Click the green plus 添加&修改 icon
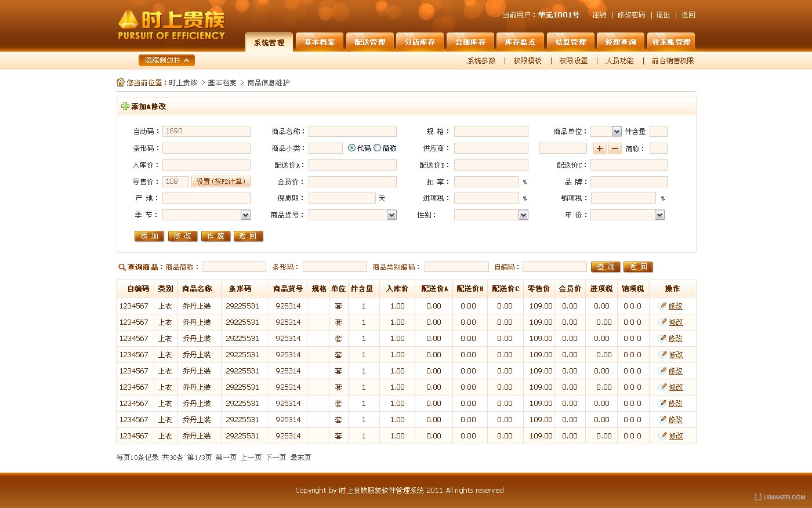The height and width of the screenshot is (508, 812). tap(125, 106)
